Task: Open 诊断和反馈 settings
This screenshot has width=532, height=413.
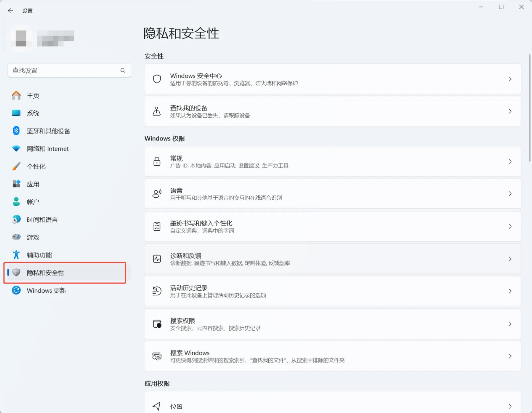Action: point(332,259)
